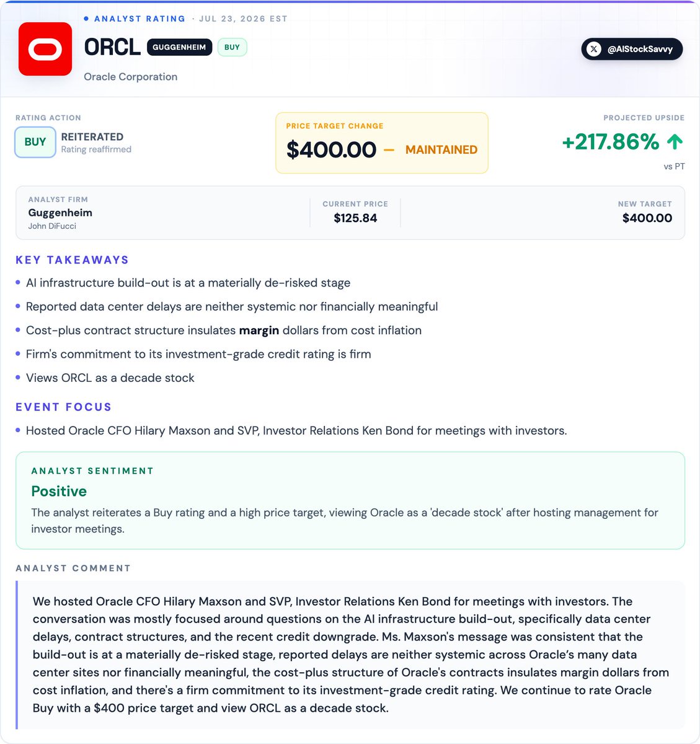The width and height of the screenshot is (700, 744).
Task: Open the @AIStockSavvy handle link
Action: click(x=632, y=49)
